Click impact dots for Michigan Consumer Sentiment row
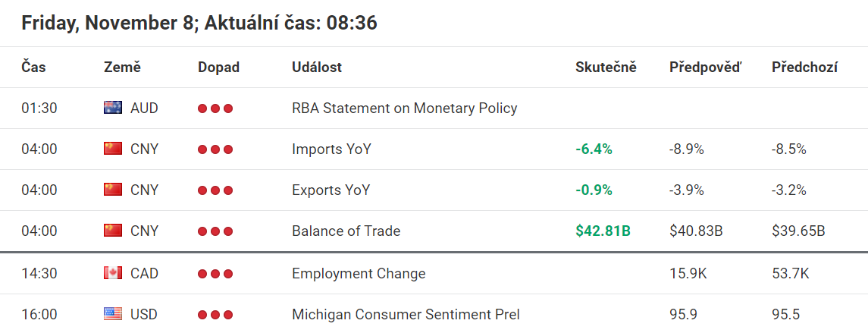The image size is (868, 333). [x=215, y=315]
